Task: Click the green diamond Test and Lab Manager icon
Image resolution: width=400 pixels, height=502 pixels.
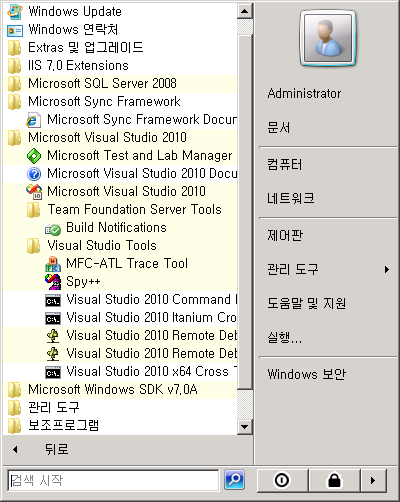Action: pyautogui.click(x=34, y=156)
